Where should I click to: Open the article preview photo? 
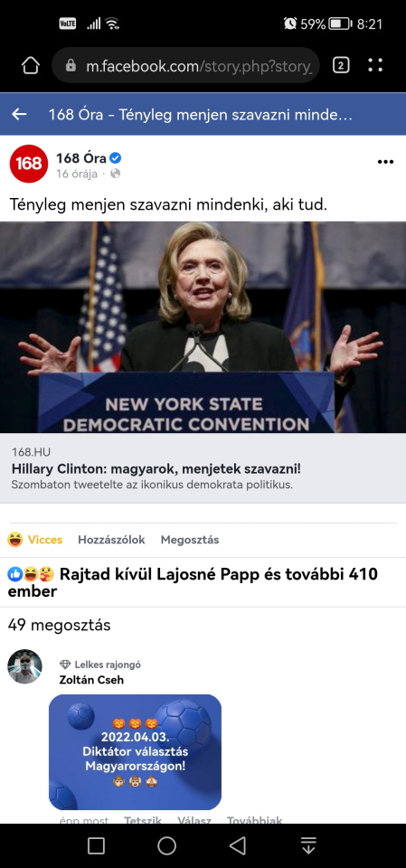click(x=203, y=327)
